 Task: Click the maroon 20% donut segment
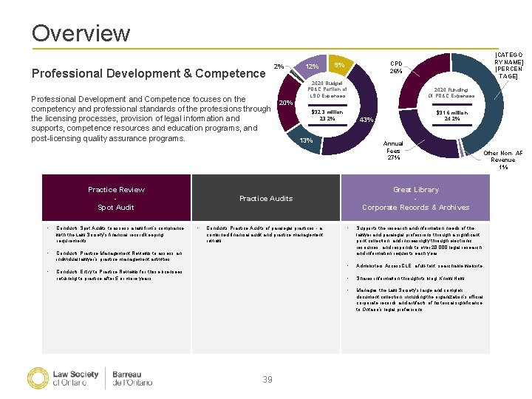click(x=287, y=103)
